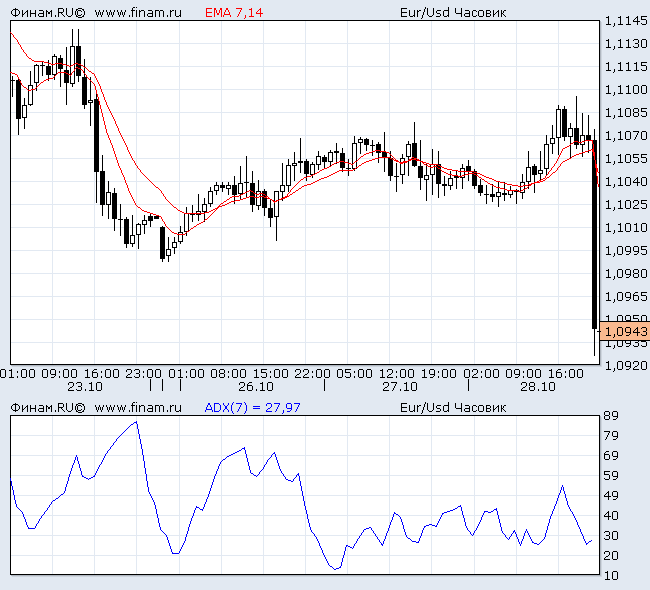This screenshot has height=590, width=650.
Task: Click the 89 value on the ADX scale
Action: 611,416
